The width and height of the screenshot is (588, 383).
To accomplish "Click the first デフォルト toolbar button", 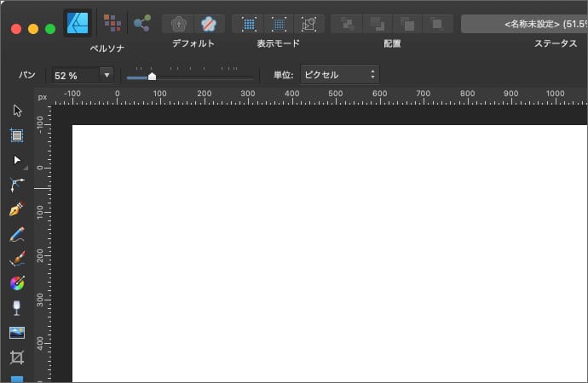I will 178,23.
